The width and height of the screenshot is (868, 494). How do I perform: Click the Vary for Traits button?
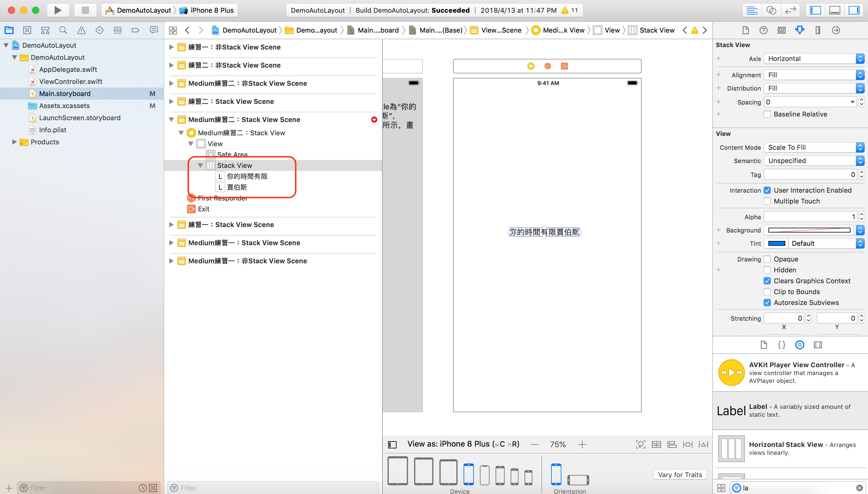680,474
